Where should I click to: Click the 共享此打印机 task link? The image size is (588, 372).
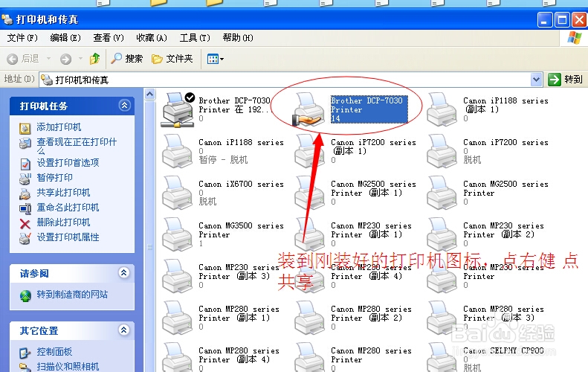[x=63, y=193]
